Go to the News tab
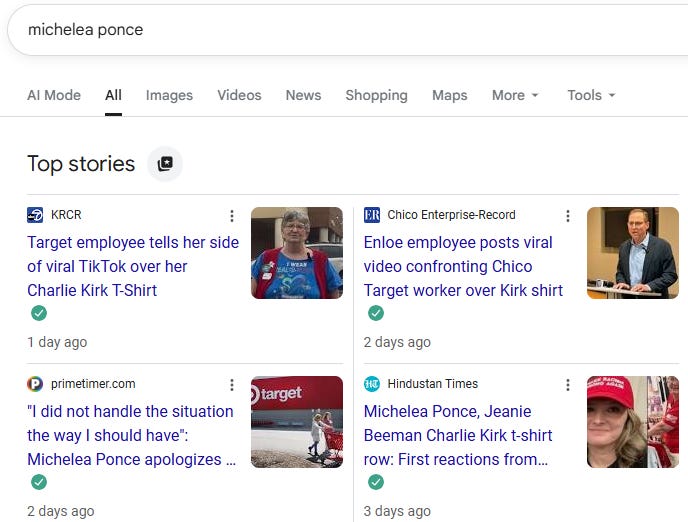The width and height of the screenshot is (688, 522). pyautogui.click(x=303, y=95)
